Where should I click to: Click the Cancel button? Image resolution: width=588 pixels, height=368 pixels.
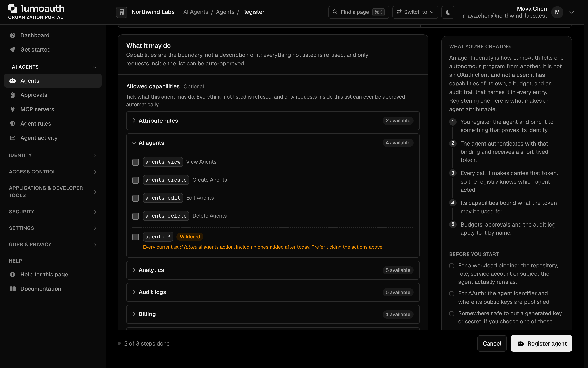pyautogui.click(x=492, y=343)
